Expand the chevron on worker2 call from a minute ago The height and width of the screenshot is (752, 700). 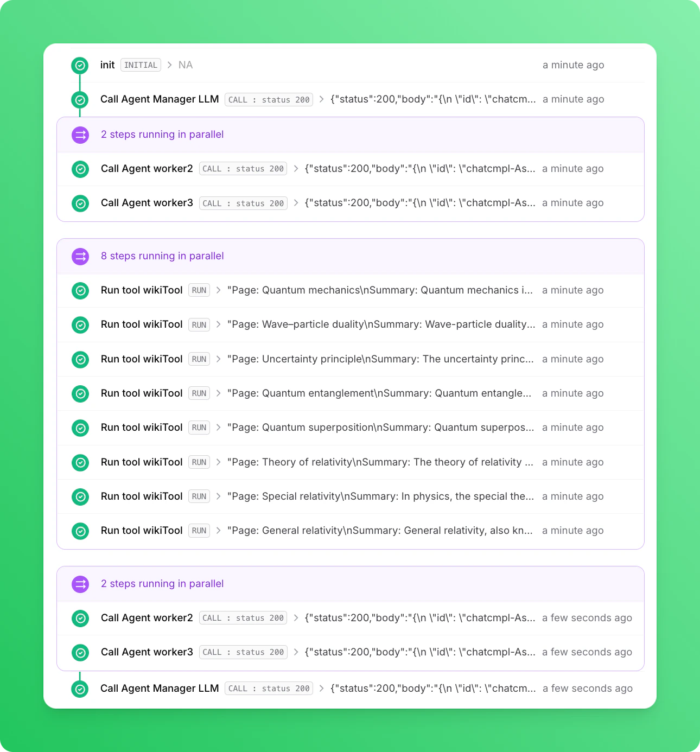tap(296, 169)
